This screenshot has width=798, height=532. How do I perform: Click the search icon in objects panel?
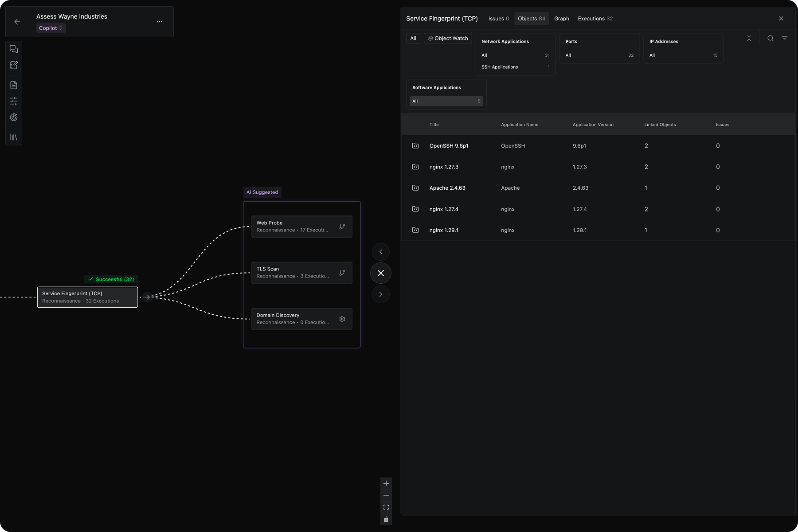pyautogui.click(x=771, y=39)
